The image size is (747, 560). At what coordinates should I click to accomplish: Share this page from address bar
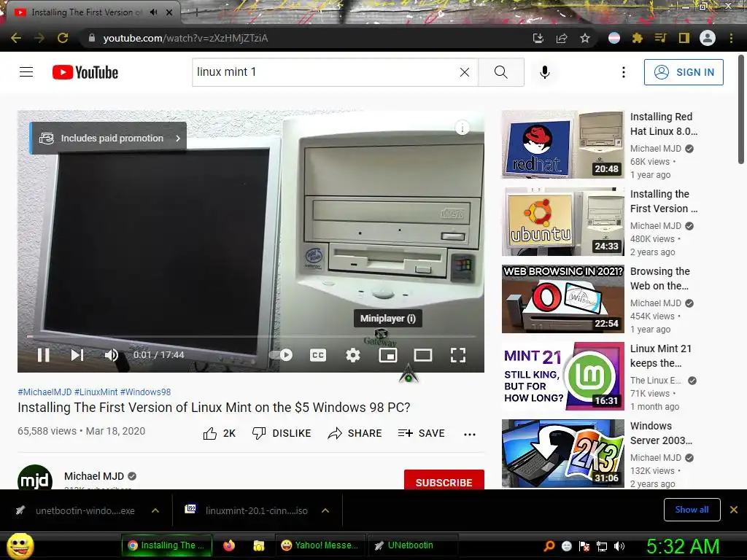tap(562, 38)
